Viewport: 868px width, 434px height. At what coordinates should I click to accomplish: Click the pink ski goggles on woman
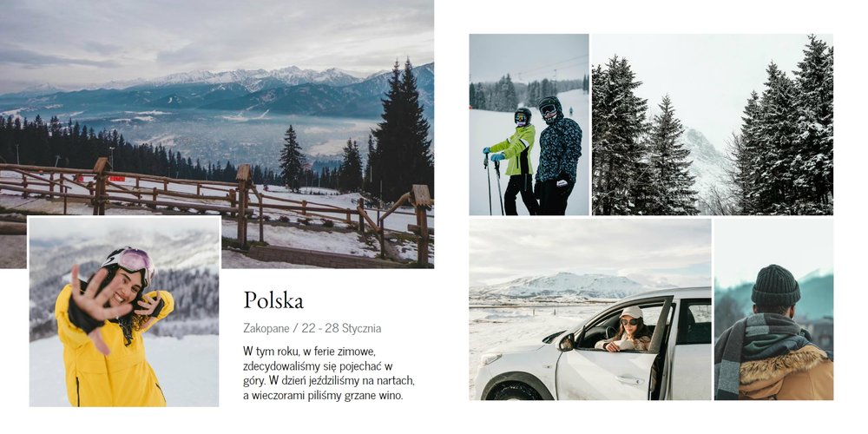click(x=134, y=259)
